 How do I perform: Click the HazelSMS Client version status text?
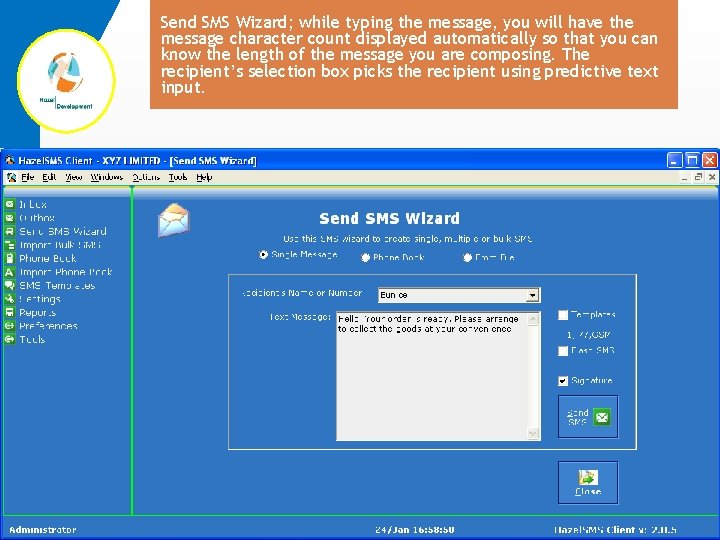coord(614,529)
